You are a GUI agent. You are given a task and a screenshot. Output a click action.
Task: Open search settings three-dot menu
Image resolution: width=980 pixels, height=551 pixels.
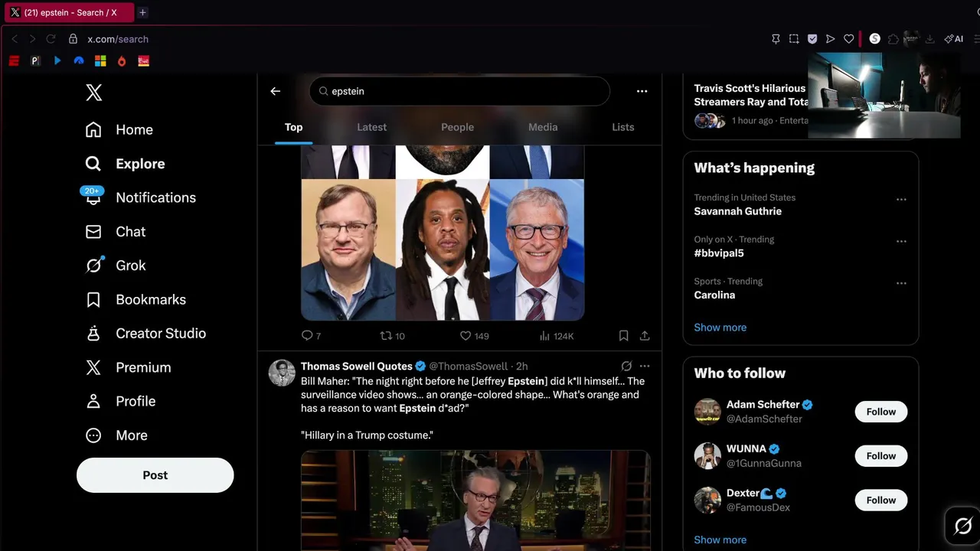(x=642, y=91)
